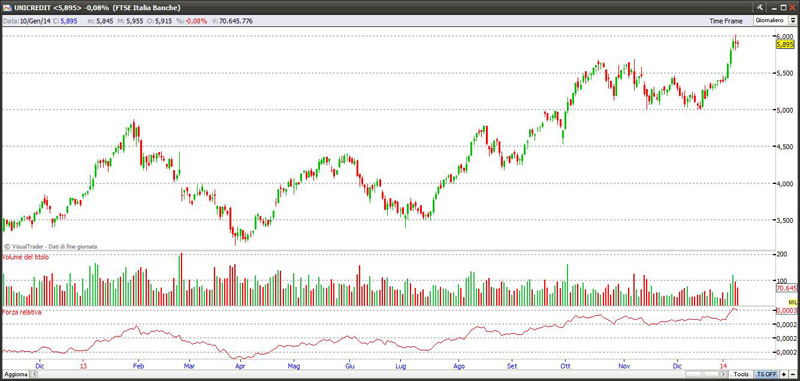800x381 pixels.
Task: Click the 4,000 price axis label
Action: [x=785, y=184]
